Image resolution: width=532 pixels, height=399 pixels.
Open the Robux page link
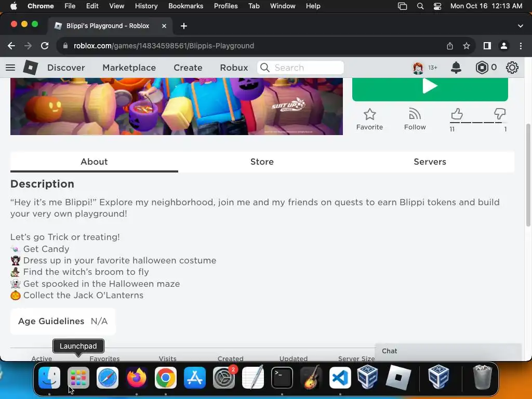(234, 68)
